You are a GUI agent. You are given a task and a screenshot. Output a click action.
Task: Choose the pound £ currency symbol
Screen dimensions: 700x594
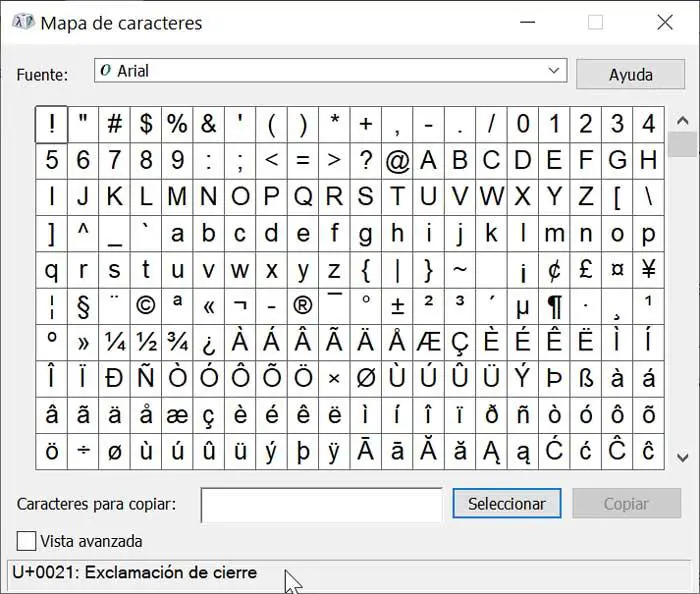click(x=586, y=270)
